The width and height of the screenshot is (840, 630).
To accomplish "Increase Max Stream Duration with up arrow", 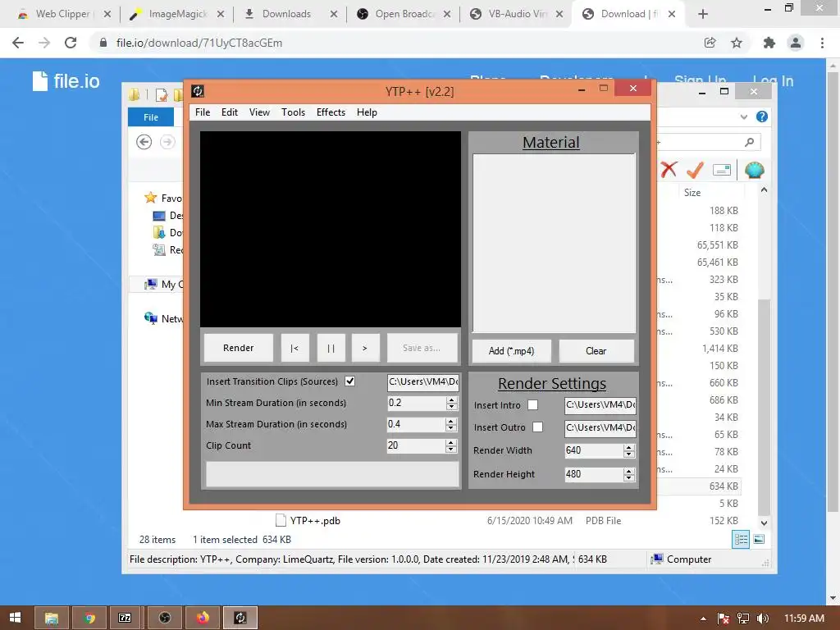I will pyautogui.click(x=451, y=421).
